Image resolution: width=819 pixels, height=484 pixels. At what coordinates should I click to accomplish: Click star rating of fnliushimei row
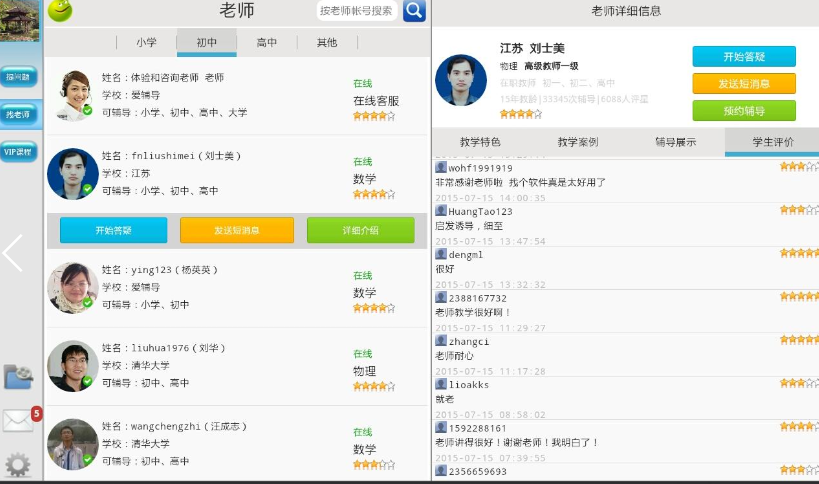tap(374, 194)
